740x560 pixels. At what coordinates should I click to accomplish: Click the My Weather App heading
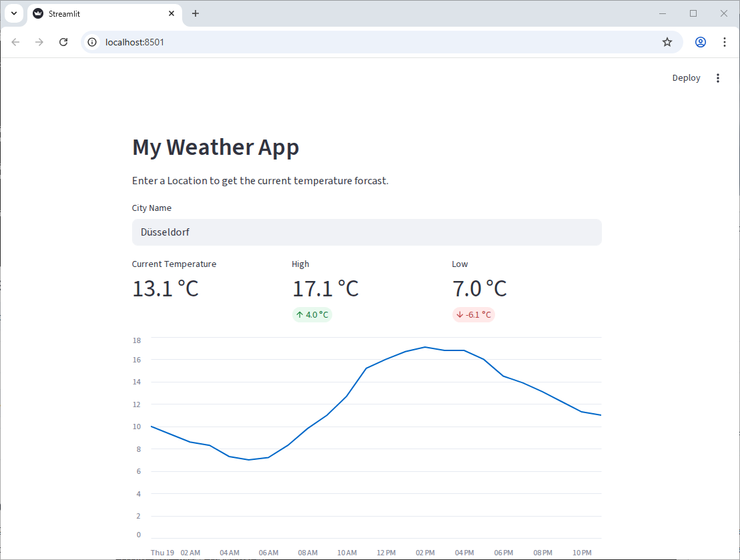pos(216,148)
